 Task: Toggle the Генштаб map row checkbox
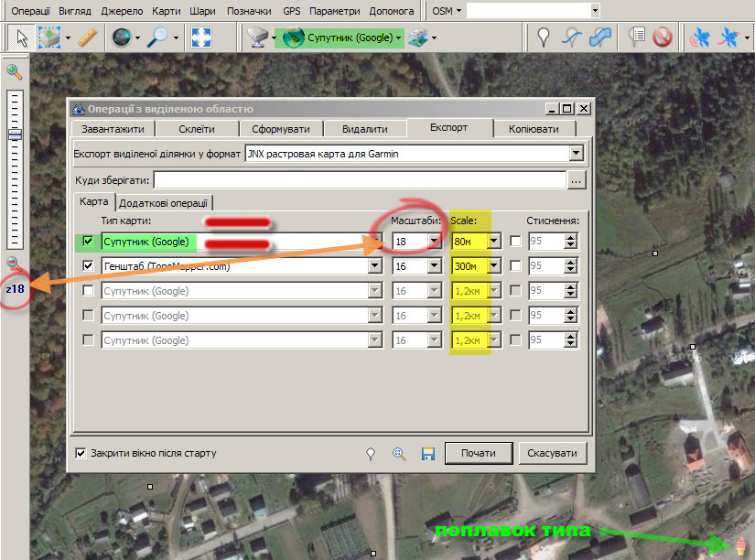[89, 266]
